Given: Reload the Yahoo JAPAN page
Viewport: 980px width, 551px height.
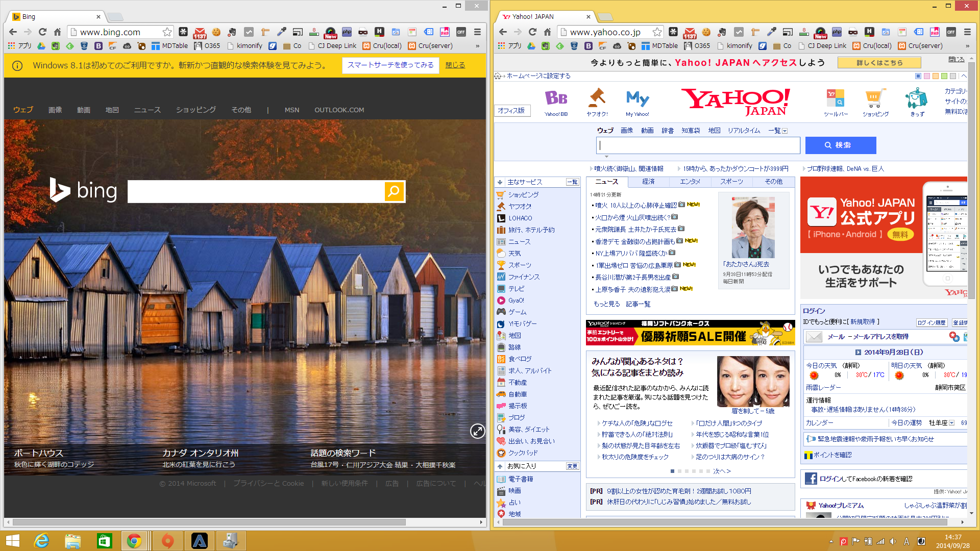Looking at the screenshot, I should [532, 32].
